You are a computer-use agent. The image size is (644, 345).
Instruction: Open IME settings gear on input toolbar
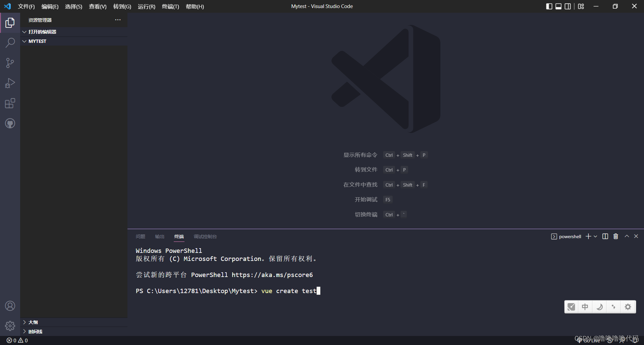click(628, 307)
